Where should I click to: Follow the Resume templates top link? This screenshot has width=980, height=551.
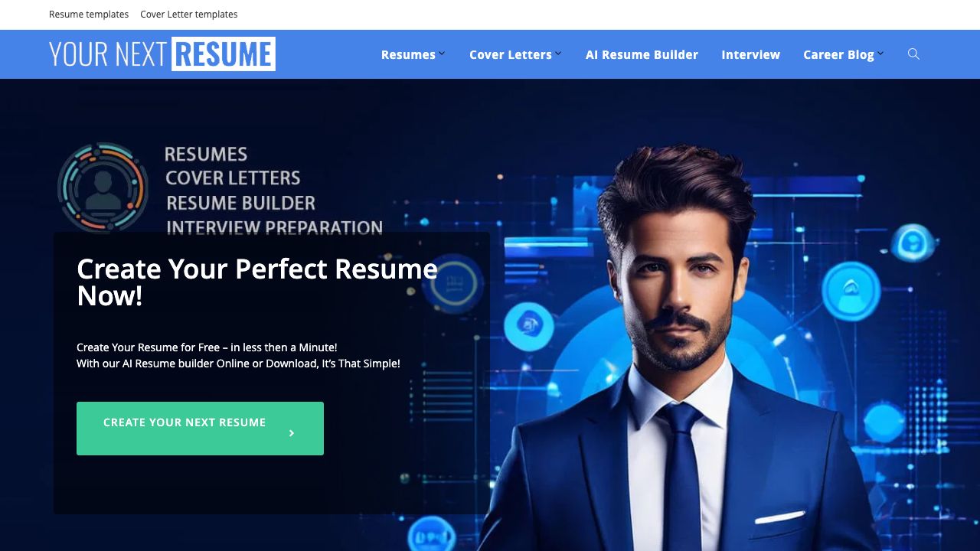(x=89, y=15)
